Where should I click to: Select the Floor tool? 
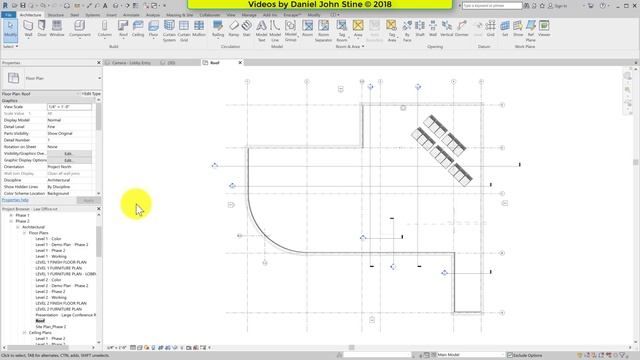153,29
